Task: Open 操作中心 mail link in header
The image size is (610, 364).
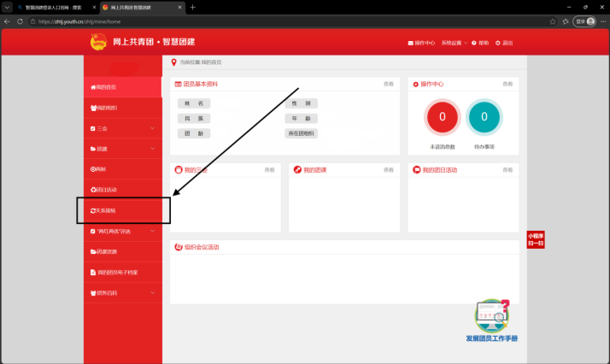Action: click(x=421, y=43)
